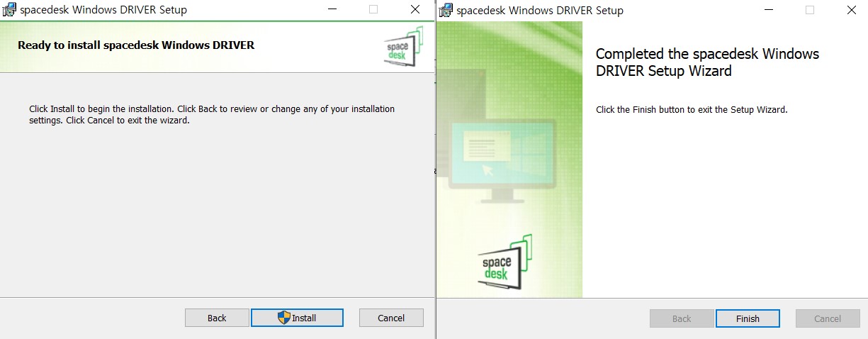Click the right window title 'spacedesk Windows DRIVER Setup'

click(x=540, y=11)
